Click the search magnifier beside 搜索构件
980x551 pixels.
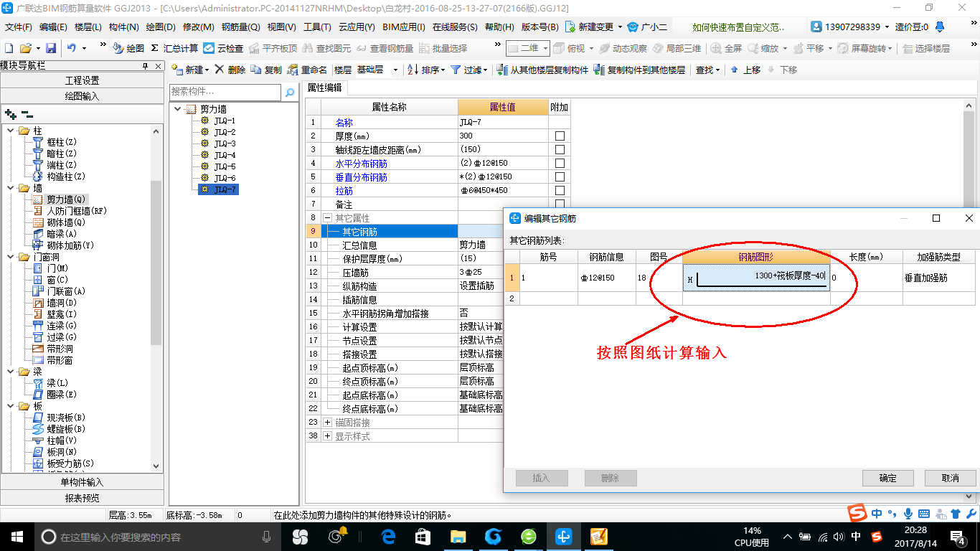click(290, 93)
